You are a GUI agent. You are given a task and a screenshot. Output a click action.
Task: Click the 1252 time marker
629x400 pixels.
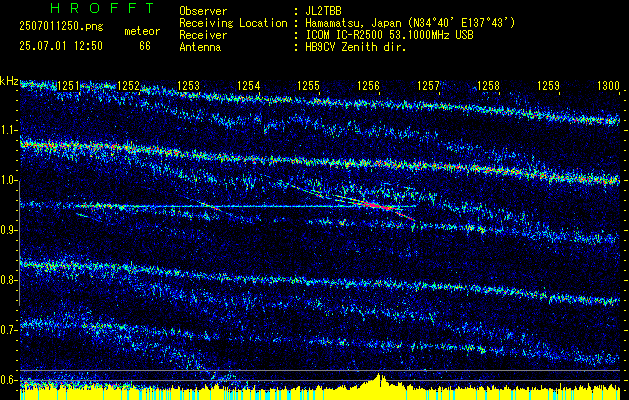128,86
